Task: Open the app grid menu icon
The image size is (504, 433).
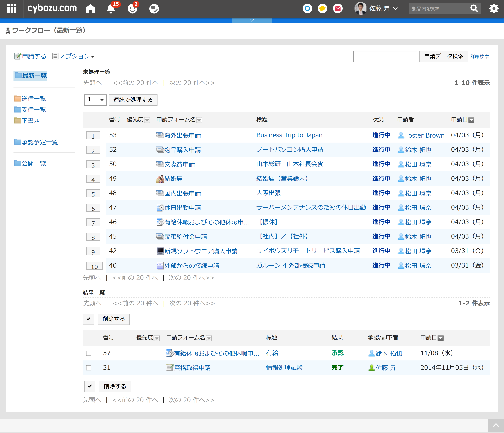Action: (11, 9)
